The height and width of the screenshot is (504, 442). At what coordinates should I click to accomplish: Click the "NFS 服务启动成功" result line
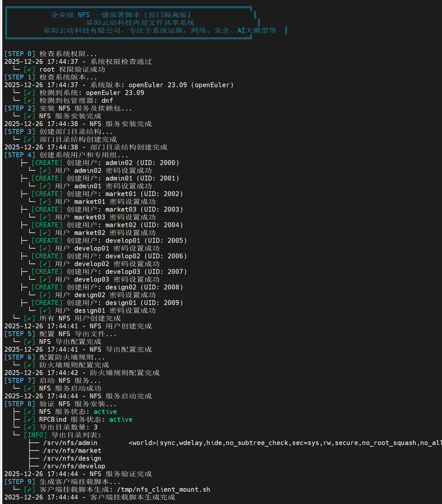[x=70, y=388]
